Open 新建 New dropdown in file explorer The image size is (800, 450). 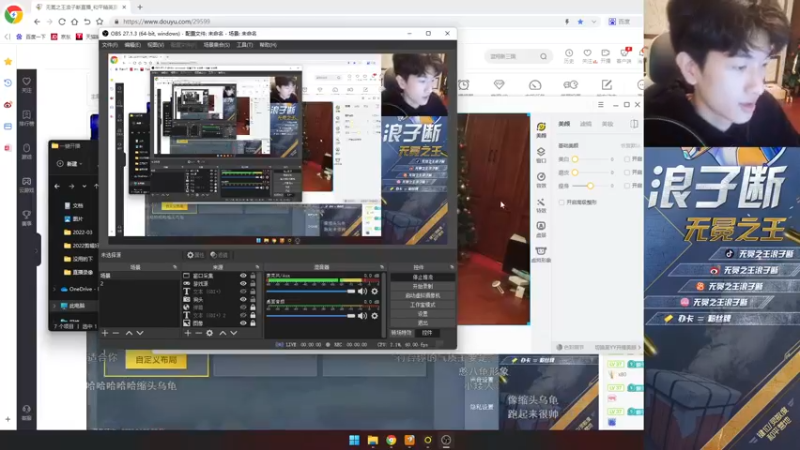coord(70,164)
